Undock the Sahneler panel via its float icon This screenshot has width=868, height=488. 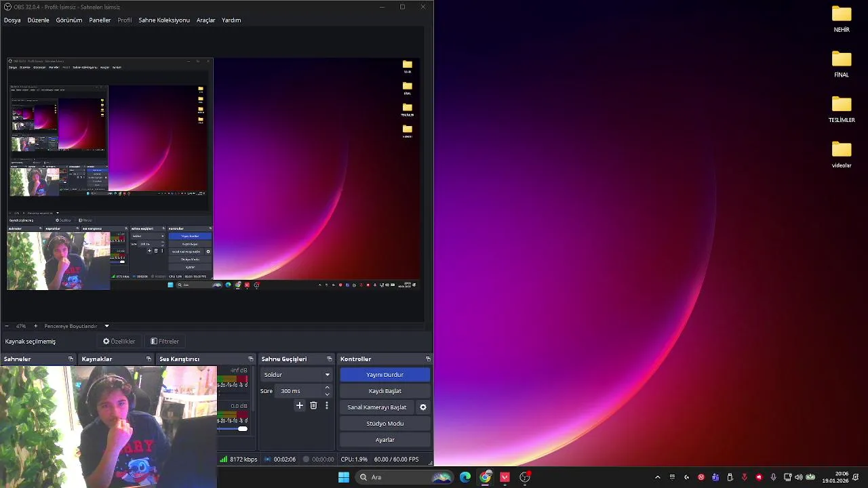tap(71, 359)
